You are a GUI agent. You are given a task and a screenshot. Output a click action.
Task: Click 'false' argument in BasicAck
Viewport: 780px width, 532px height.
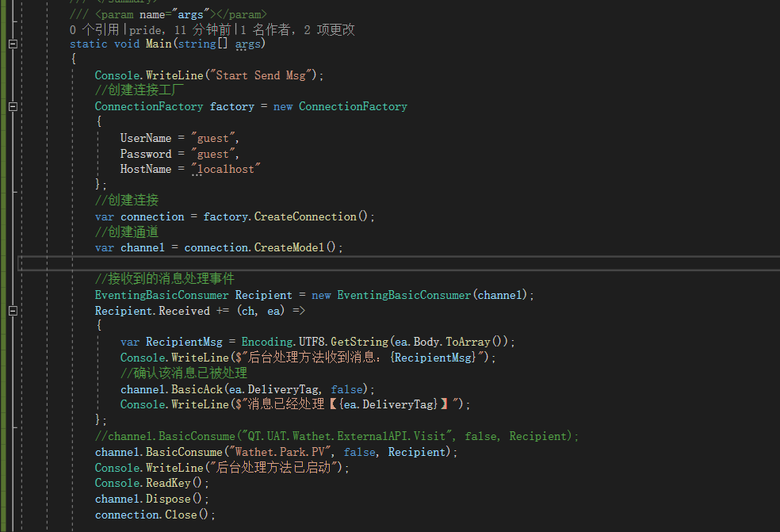346,389
